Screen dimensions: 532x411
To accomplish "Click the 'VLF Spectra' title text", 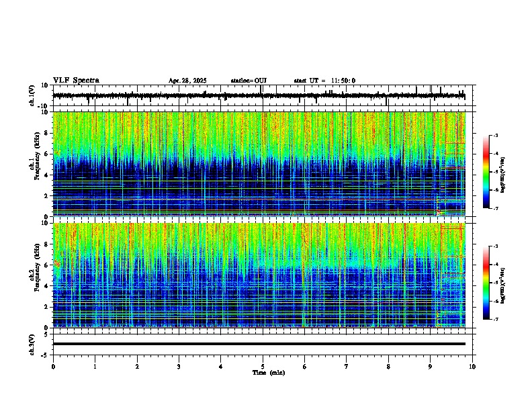I will tap(76, 81).
